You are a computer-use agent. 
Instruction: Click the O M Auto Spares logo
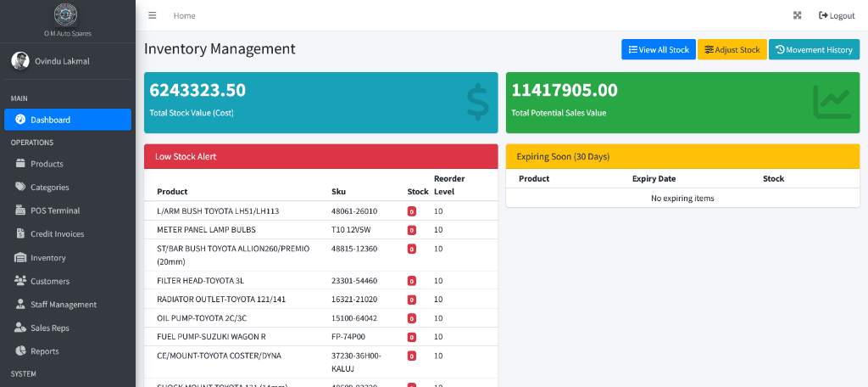tap(66, 15)
